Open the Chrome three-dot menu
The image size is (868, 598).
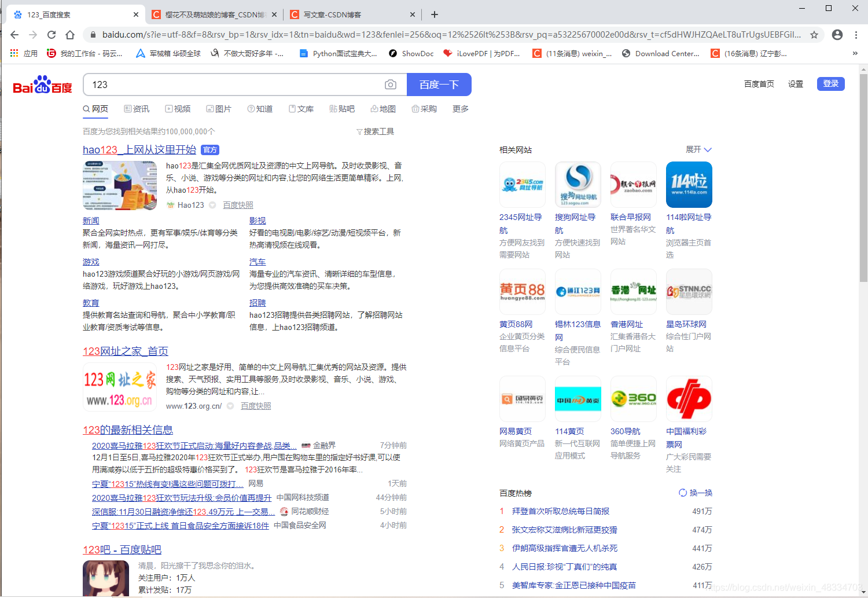click(x=856, y=35)
